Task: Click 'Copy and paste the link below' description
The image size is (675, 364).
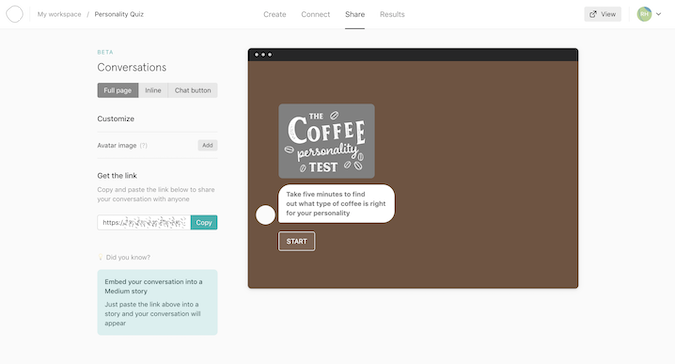Action: 156,194
